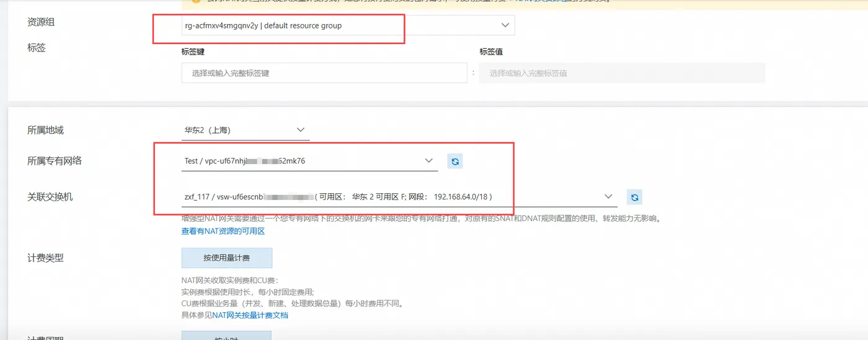Refresh the VPC list next to 所属专有网络
Screen dimensions: 868x340
(455, 161)
